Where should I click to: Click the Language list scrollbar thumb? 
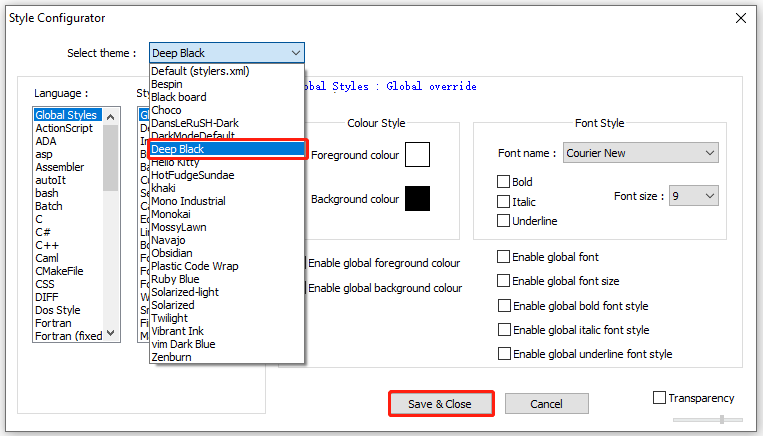tap(110, 158)
